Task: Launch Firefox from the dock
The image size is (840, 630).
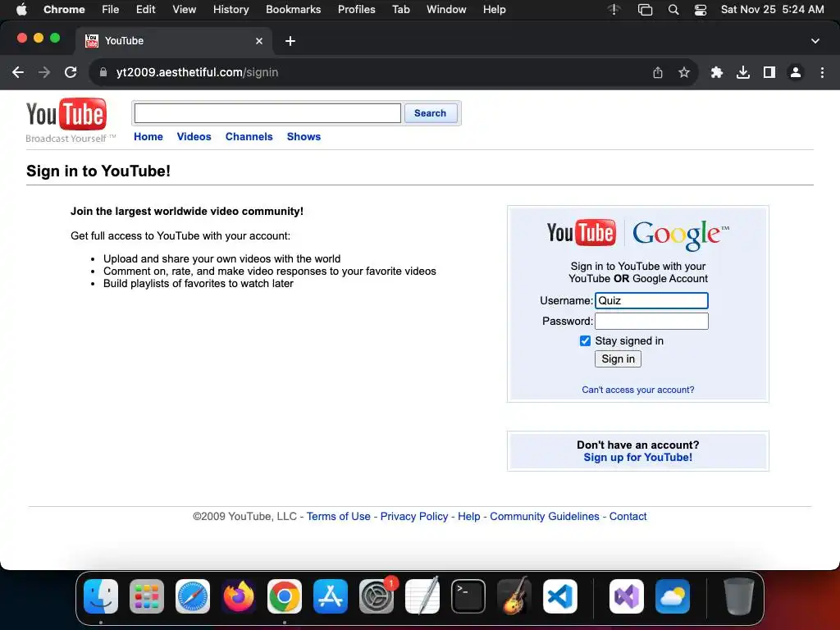Action: coord(239,596)
